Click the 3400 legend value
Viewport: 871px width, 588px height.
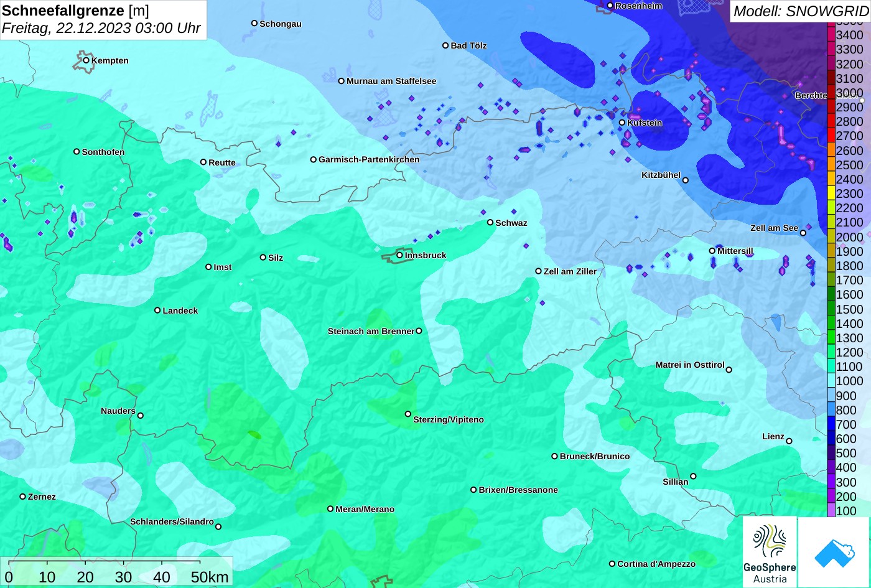(849, 35)
